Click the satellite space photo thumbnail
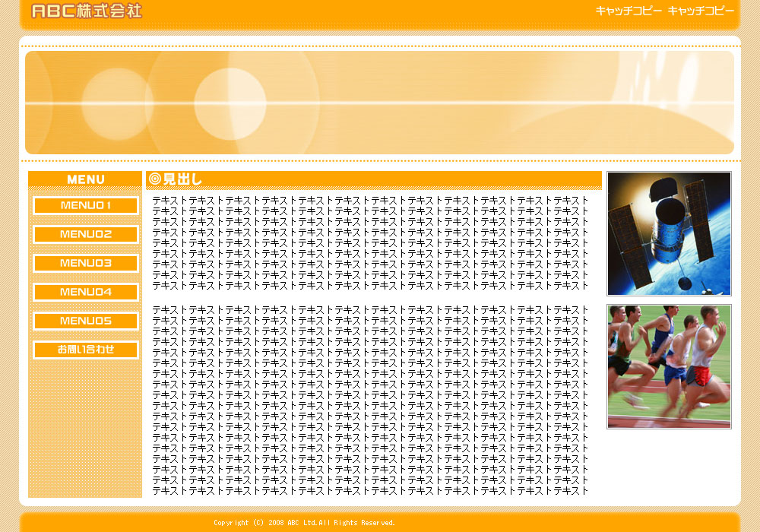 click(669, 233)
